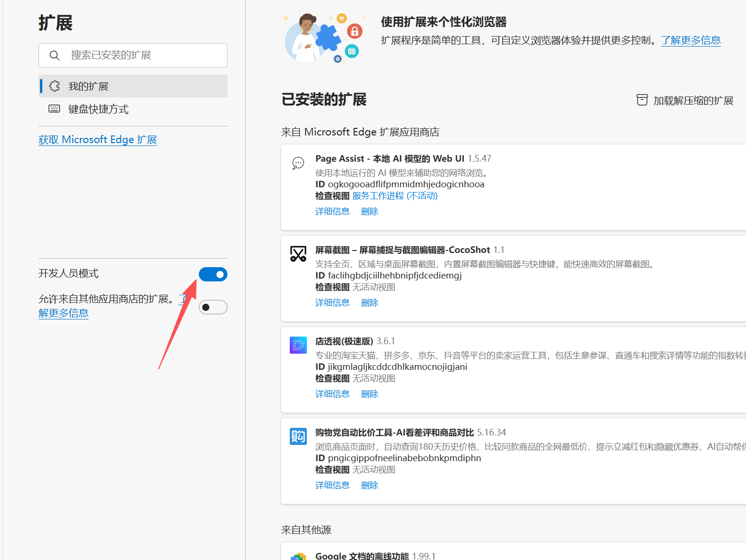Delete the 店透视 extension
The image size is (746, 560).
pos(369,394)
